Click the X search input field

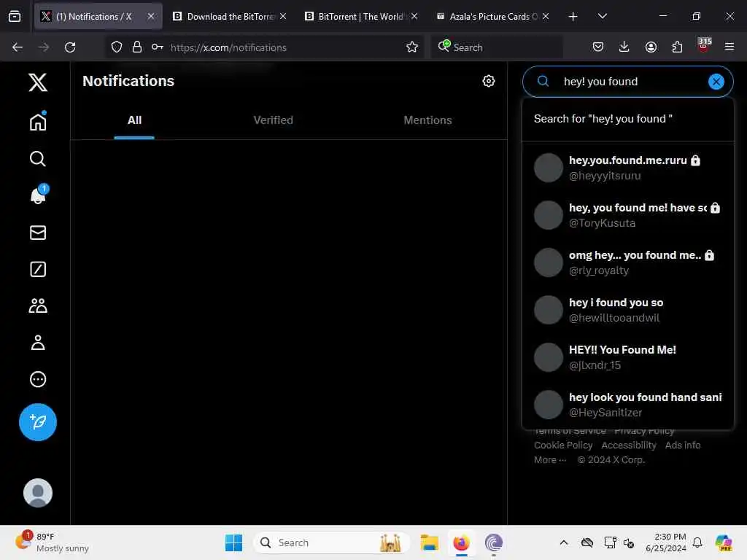628,82
